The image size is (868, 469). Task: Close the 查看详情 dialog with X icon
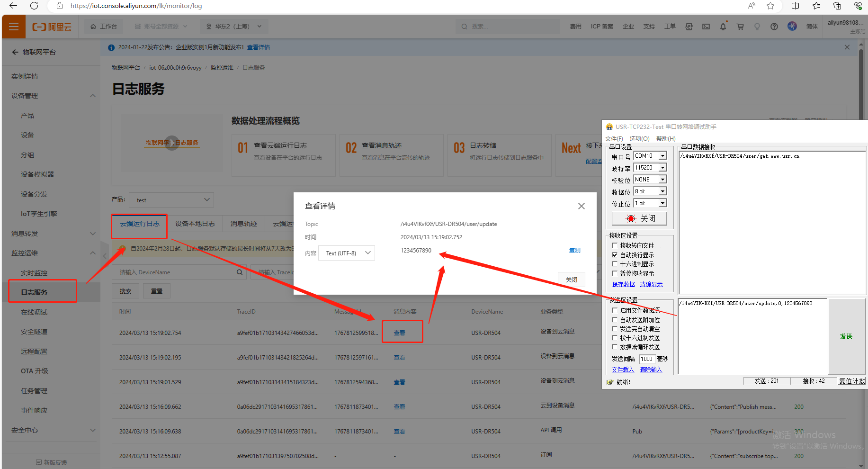[x=581, y=206]
